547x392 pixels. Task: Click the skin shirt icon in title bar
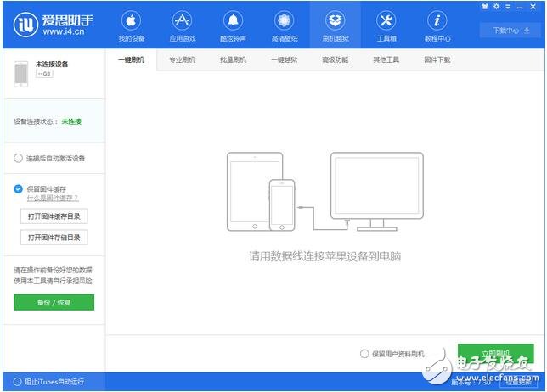click(484, 6)
